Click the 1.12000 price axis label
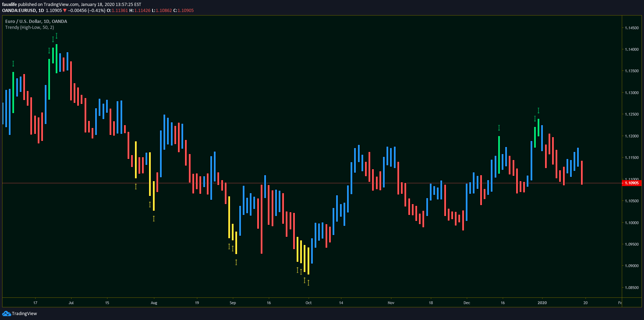644x320 pixels. [632, 136]
